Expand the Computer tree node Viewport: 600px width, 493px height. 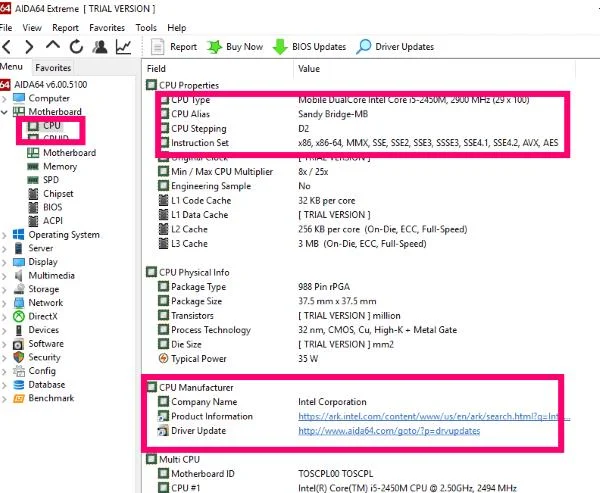4,99
